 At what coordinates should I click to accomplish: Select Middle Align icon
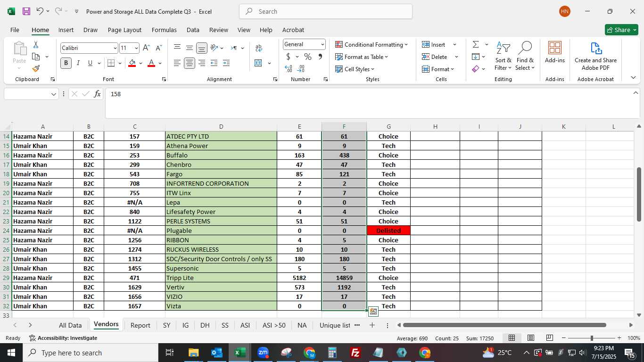[189, 48]
